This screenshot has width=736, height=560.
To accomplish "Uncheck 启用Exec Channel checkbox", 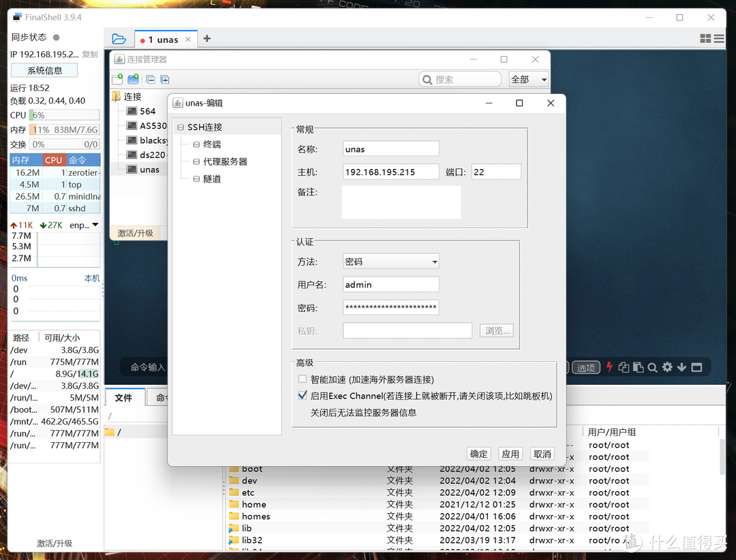I will pos(303,395).
